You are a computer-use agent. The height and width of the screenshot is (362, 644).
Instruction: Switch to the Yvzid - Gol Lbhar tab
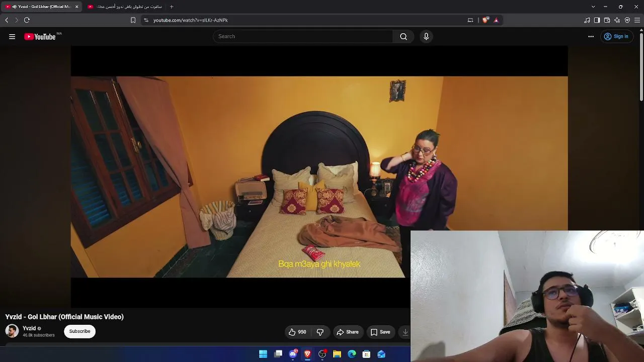coord(42,7)
